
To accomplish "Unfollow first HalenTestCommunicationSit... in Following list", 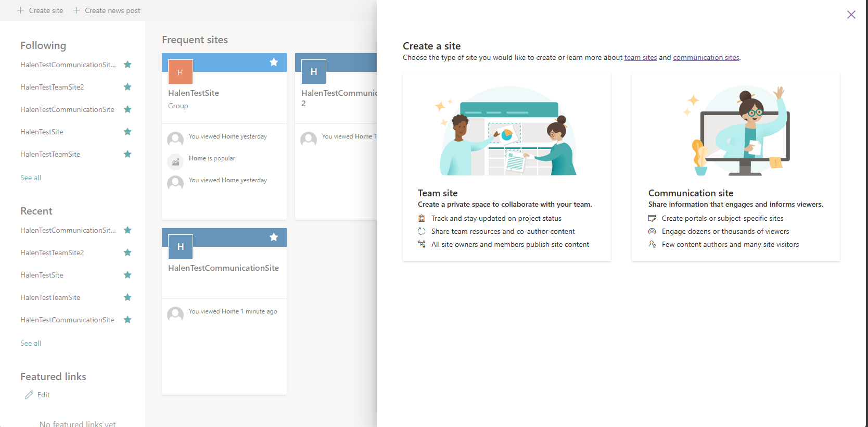I will coord(127,65).
